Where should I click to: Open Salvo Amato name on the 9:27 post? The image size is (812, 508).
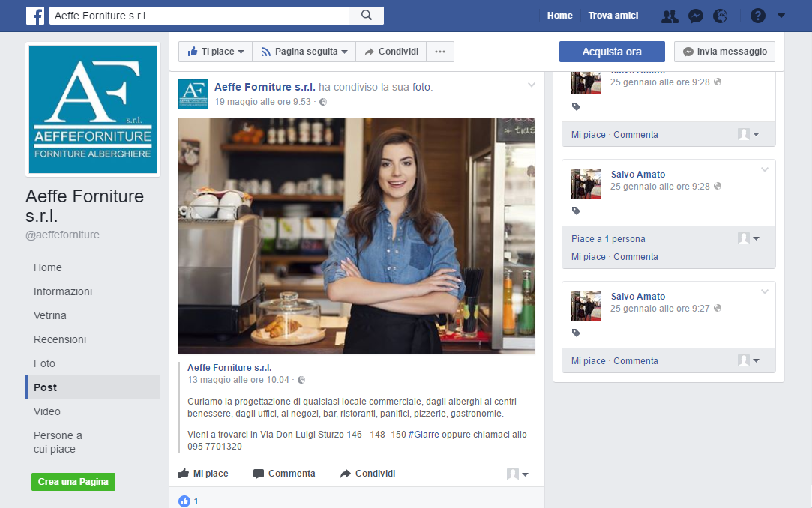click(638, 297)
